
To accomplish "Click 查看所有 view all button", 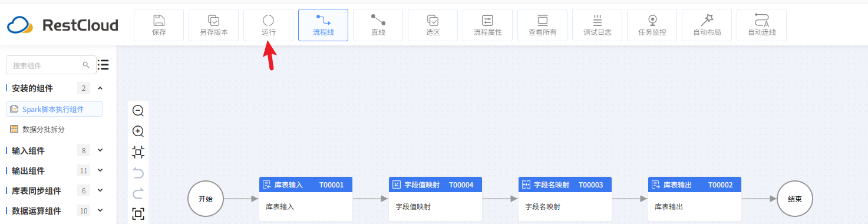I will 543,25.
